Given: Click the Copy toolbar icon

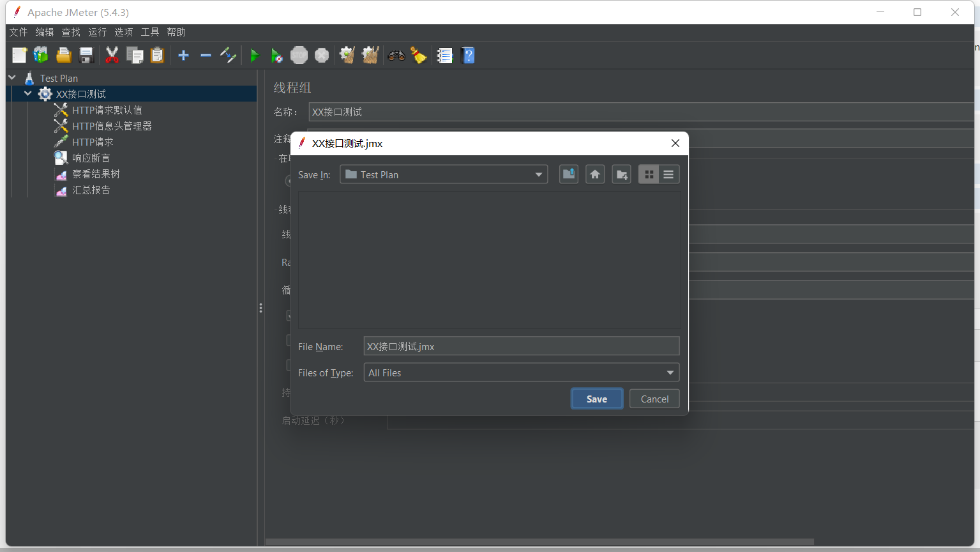Looking at the screenshot, I should pos(135,56).
